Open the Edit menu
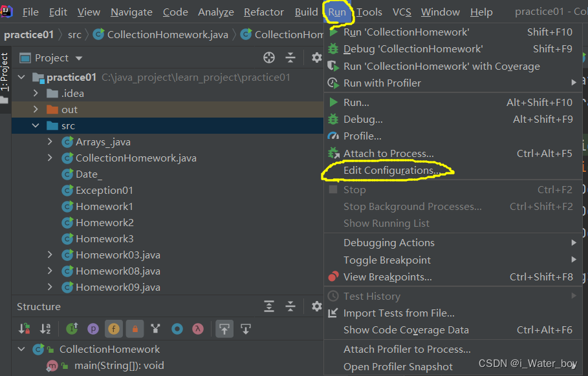Viewport: 588px width, 376px height. (58, 12)
